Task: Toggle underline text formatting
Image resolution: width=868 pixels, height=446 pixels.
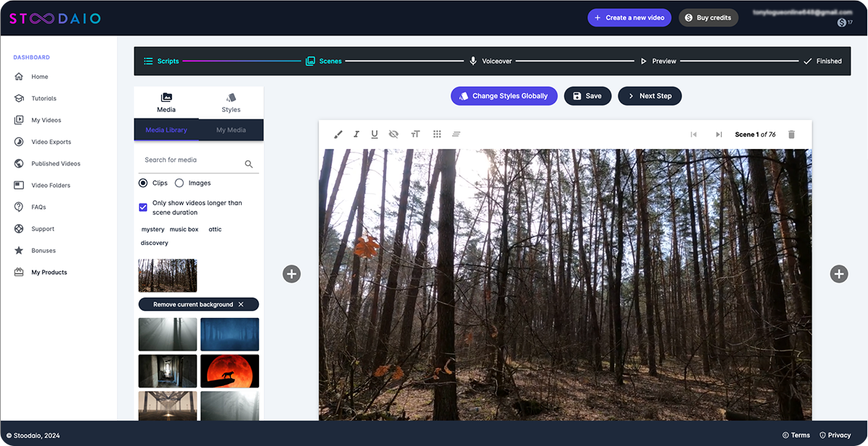Action: [x=375, y=134]
